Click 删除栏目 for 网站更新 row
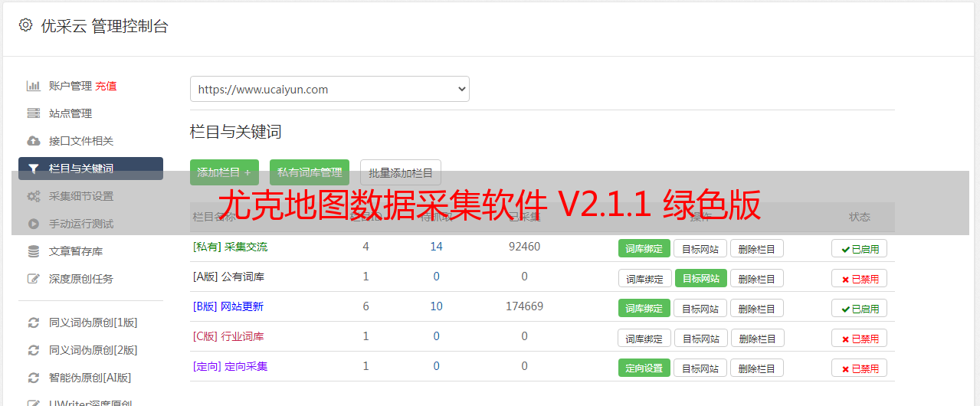The height and width of the screenshot is (406, 980). point(757,308)
